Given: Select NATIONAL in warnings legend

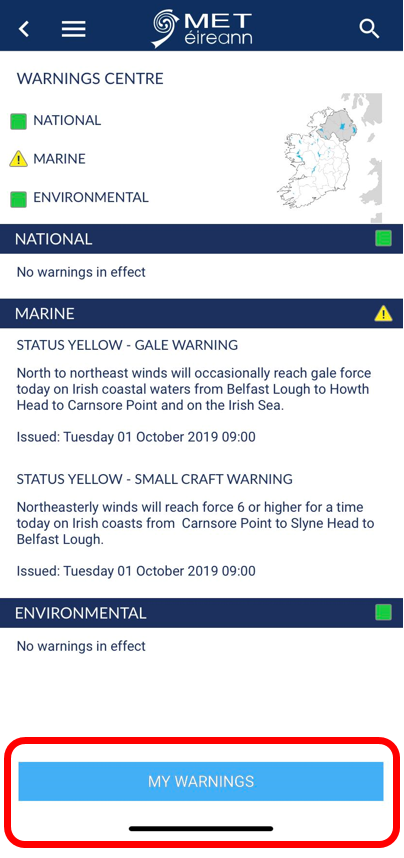Looking at the screenshot, I should point(67,120).
